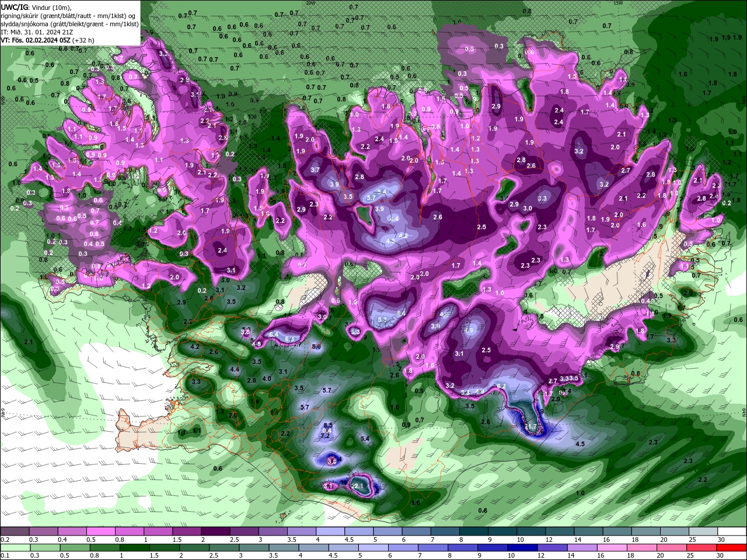Pick the snow legend swatch between 14 and 16
The height and width of the screenshot is (560, 747).
coord(588,531)
